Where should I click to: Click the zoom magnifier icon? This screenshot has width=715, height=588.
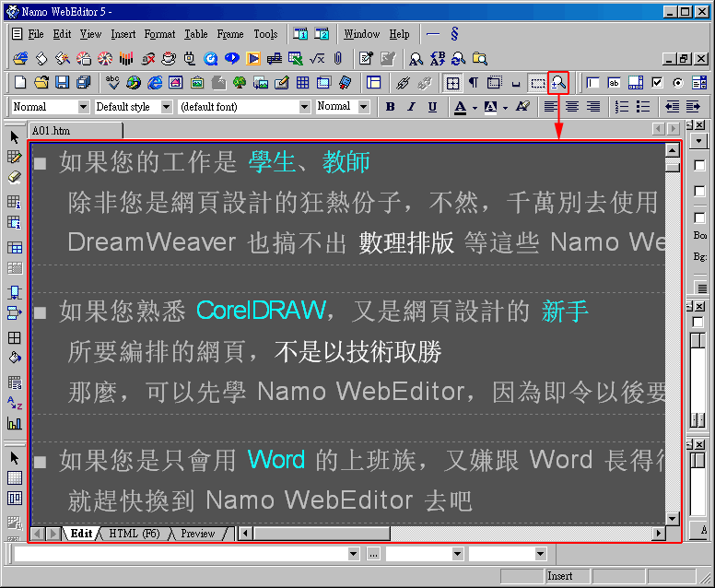click(558, 83)
